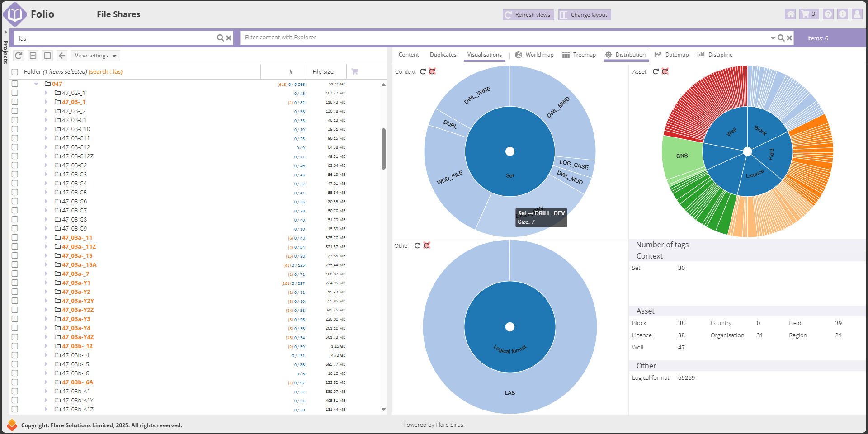Reset the Asset chart filter
The height and width of the screenshot is (434, 868).
tap(665, 71)
